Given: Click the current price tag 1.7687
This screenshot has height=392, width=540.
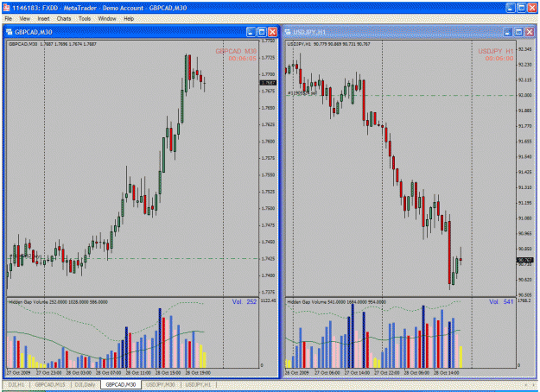Looking at the screenshot, I should pyautogui.click(x=268, y=83).
